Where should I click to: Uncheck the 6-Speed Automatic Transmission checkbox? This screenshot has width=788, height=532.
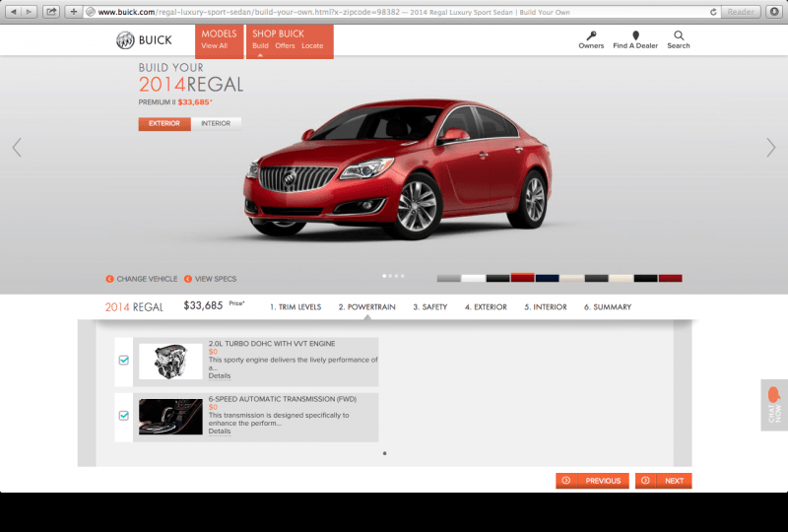pyautogui.click(x=124, y=416)
